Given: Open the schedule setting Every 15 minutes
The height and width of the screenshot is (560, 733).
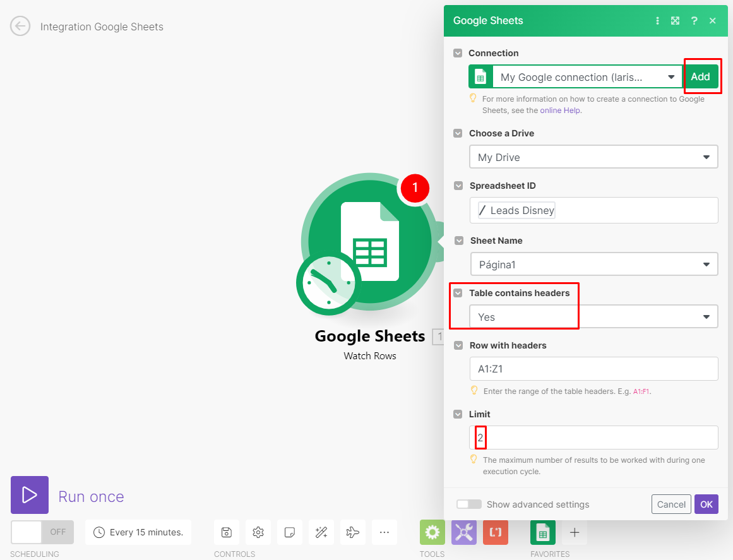Looking at the screenshot, I should [138, 532].
